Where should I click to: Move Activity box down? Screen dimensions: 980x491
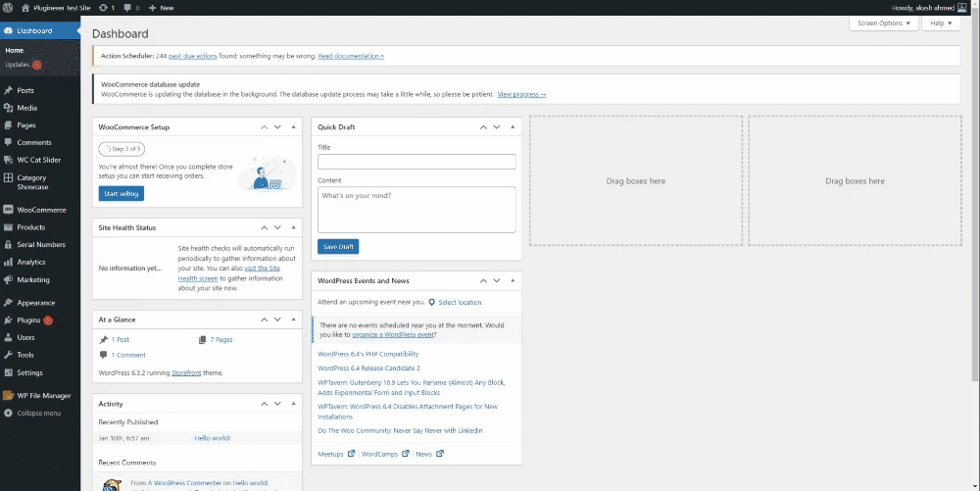point(277,404)
